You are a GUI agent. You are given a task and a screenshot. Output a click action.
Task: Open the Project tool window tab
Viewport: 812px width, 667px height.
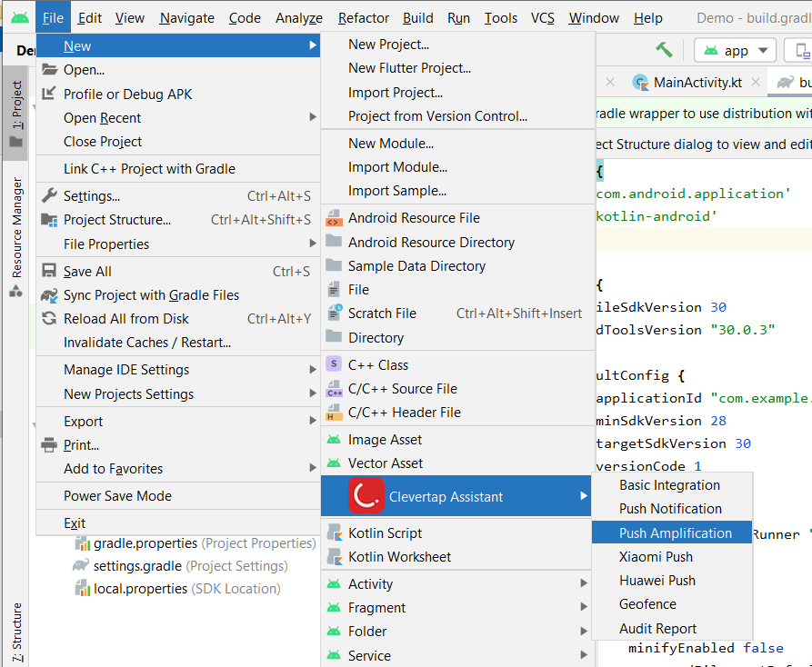(16, 113)
